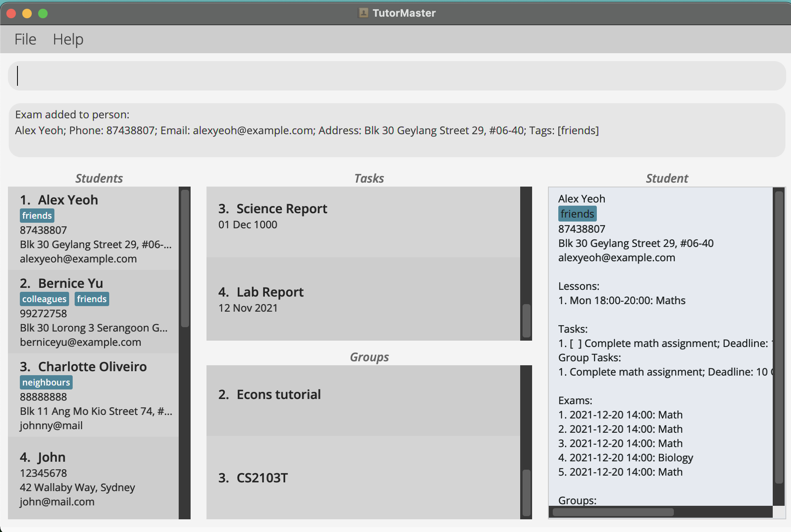
Task: Click the colleagues tag on Bernice Yu
Action: coord(44,299)
